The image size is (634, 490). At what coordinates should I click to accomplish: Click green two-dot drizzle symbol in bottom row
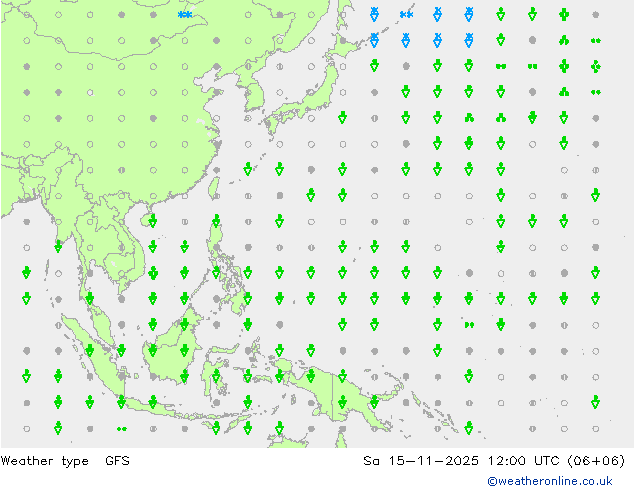pyautogui.click(x=122, y=429)
